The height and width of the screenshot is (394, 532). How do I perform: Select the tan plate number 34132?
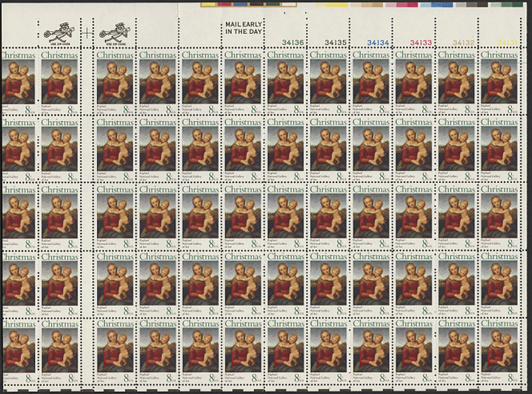(464, 43)
